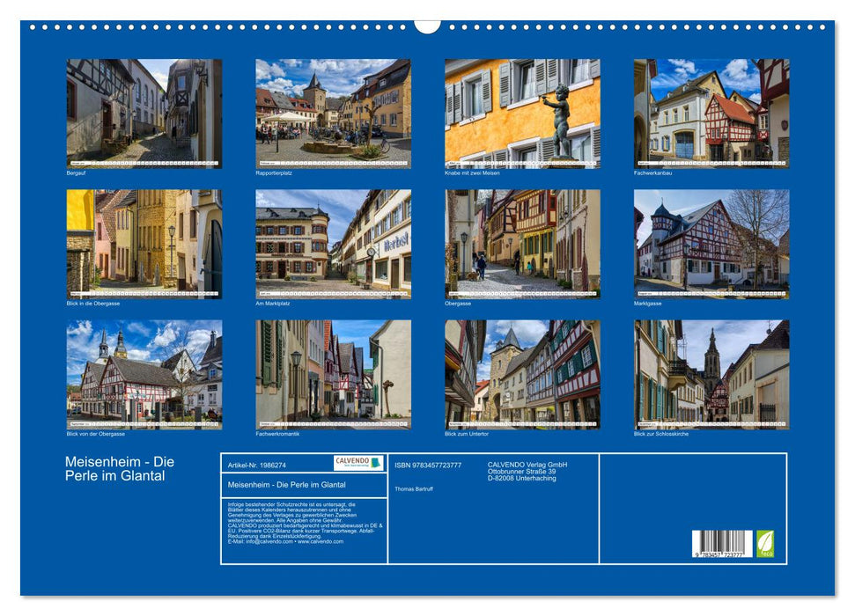This screenshot has height=616, width=855.
Task: Open the Knabe mit zwei Meisen photo
Action: (x=522, y=114)
